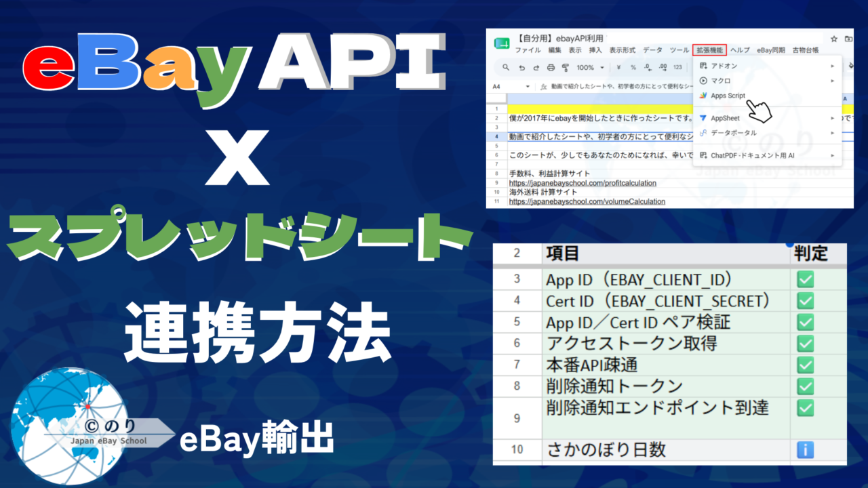The height and width of the screenshot is (488, 868).
Task: Select the さかのぼり日数 cell
Action: [666, 449]
